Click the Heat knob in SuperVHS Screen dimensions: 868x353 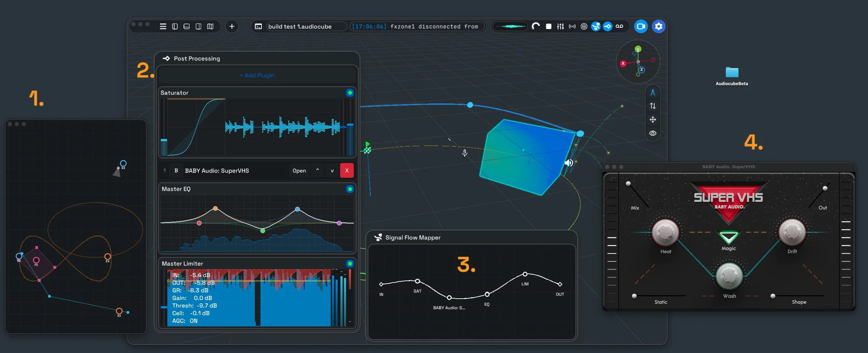tap(665, 233)
